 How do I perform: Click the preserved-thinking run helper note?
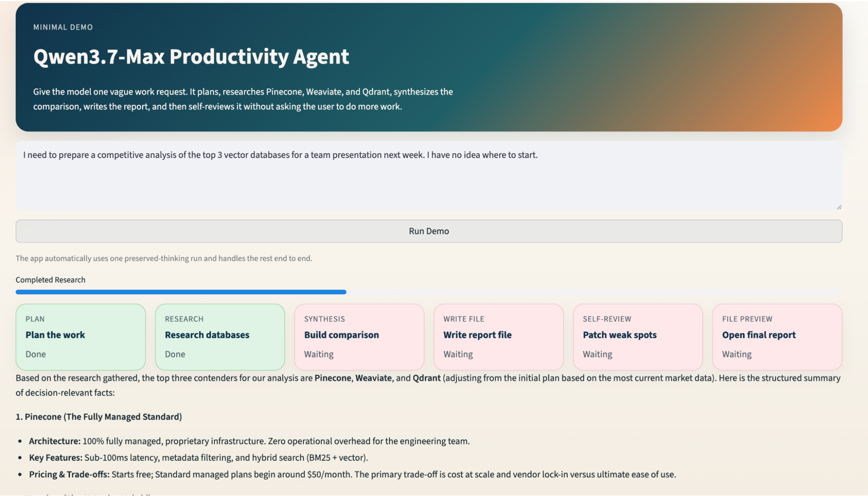tap(164, 258)
